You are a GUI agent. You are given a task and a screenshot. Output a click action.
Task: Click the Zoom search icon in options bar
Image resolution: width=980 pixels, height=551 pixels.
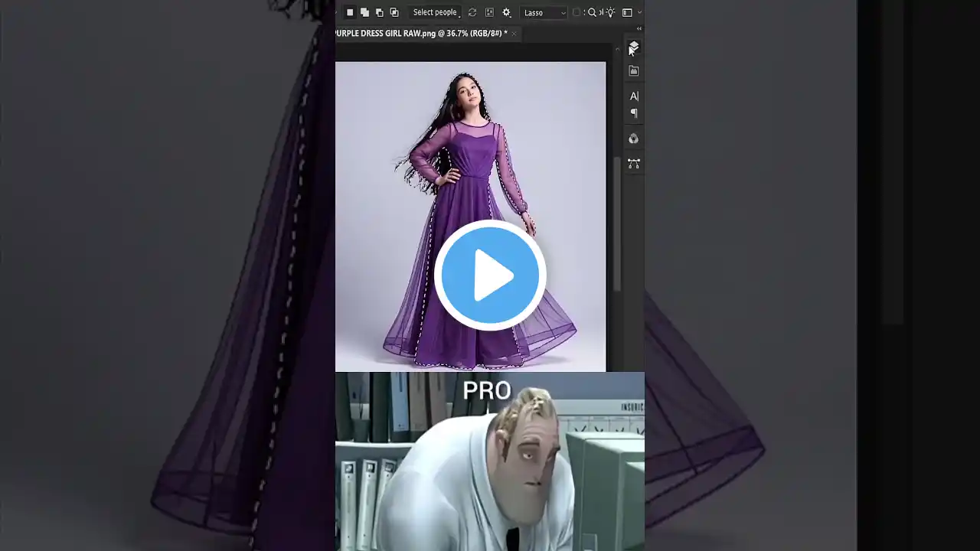[592, 11]
